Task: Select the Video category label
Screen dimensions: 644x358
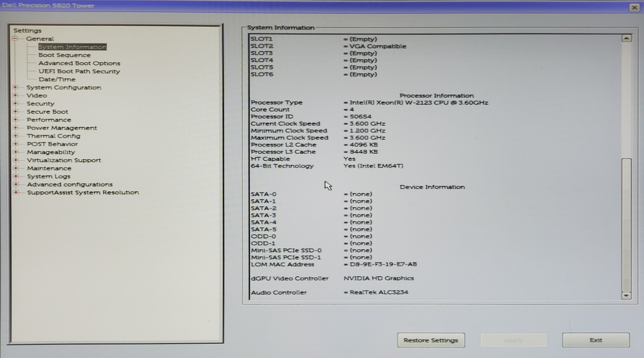Action: click(37, 96)
